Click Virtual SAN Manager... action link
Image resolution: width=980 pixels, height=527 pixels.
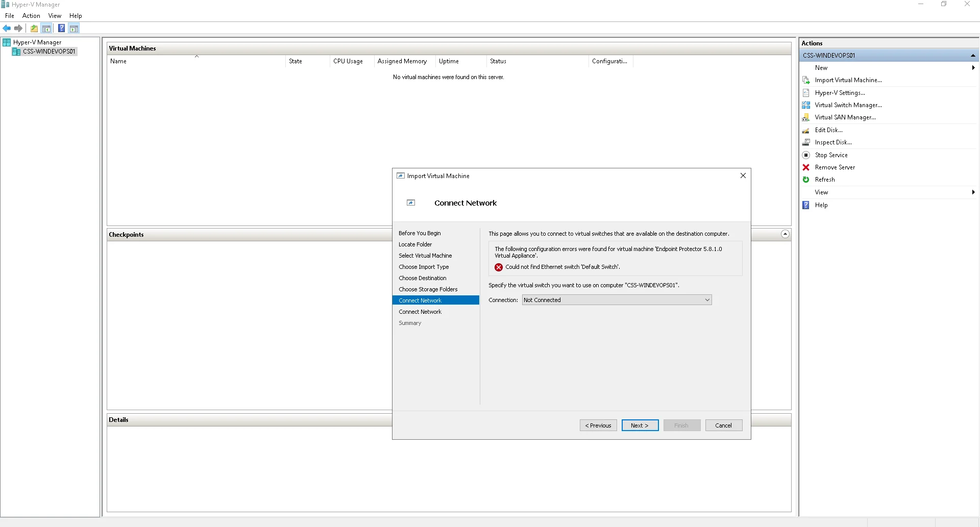pyautogui.click(x=845, y=117)
